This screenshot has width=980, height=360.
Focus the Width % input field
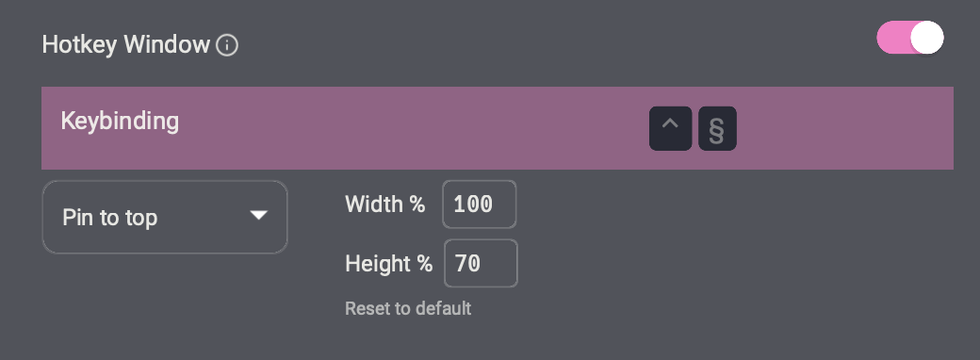coord(480,205)
